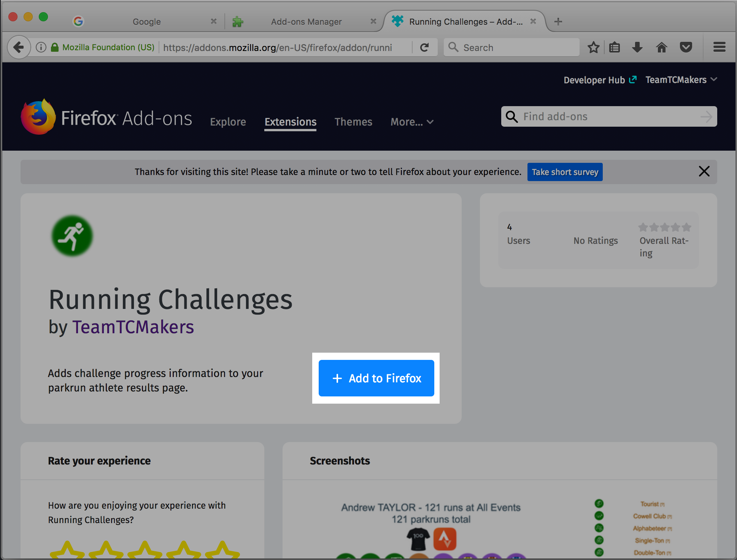Go to the Home page icon
The height and width of the screenshot is (560, 737).
point(662,48)
